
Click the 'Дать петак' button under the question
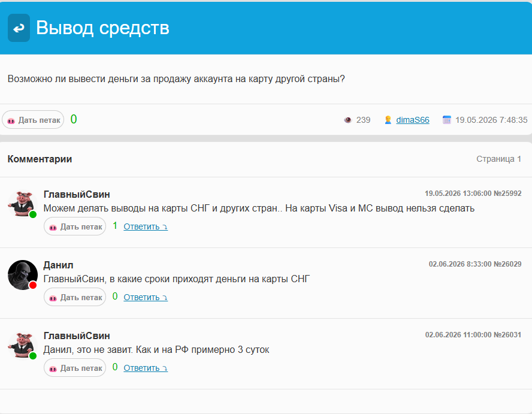[33, 120]
